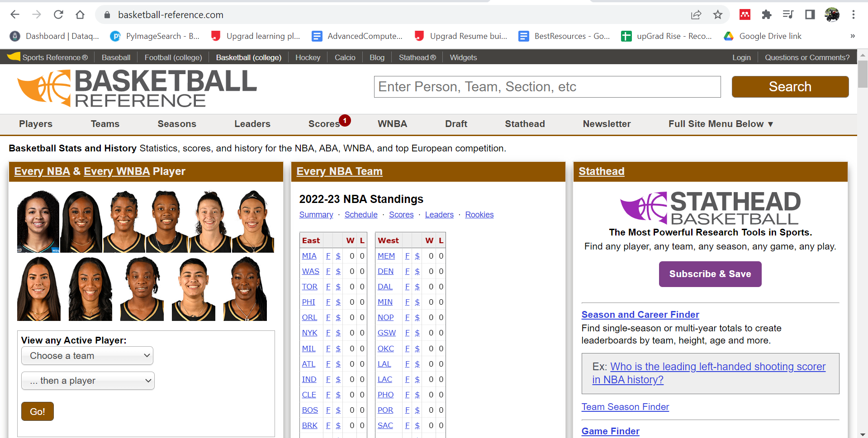Open the browser extensions puzzle icon

766,14
